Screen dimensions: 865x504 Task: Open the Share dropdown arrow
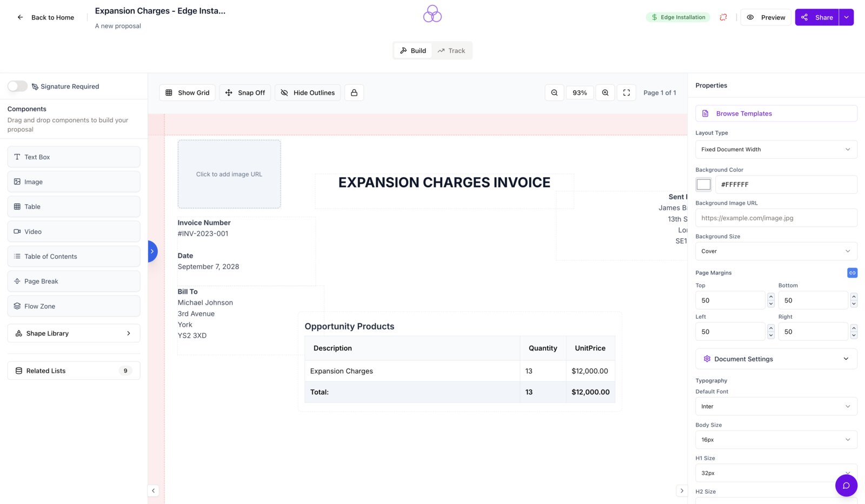pyautogui.click(x=846, y=17)
